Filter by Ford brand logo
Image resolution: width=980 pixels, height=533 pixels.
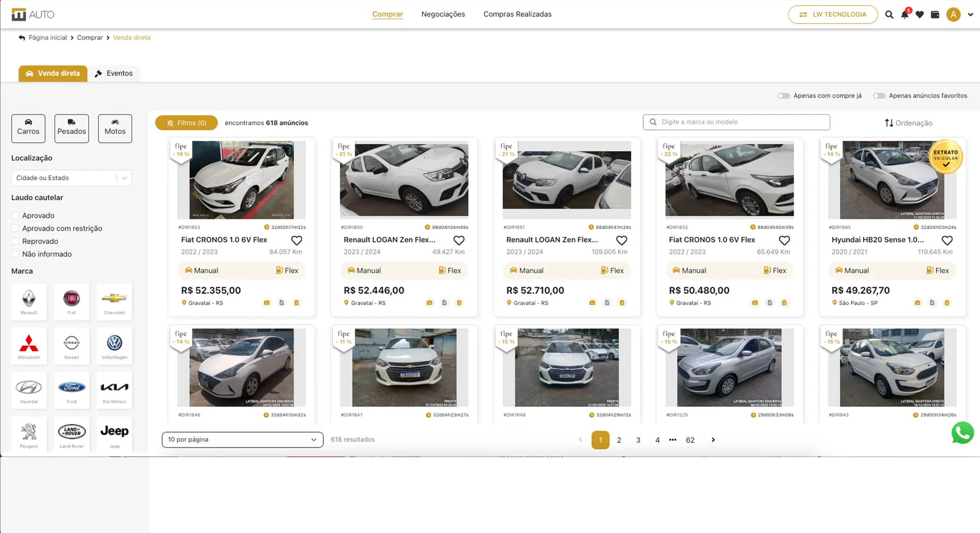72,390
